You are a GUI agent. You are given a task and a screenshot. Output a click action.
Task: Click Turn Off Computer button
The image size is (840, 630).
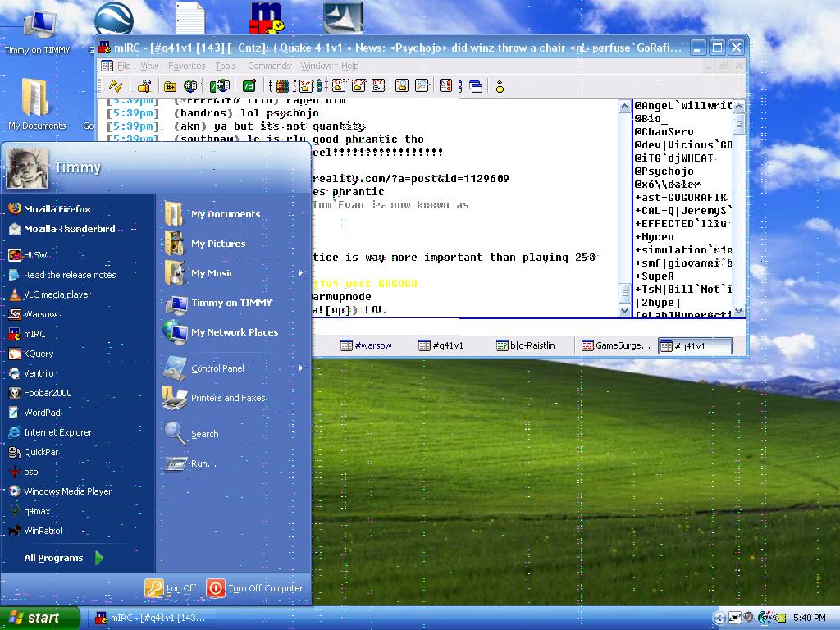255,588
